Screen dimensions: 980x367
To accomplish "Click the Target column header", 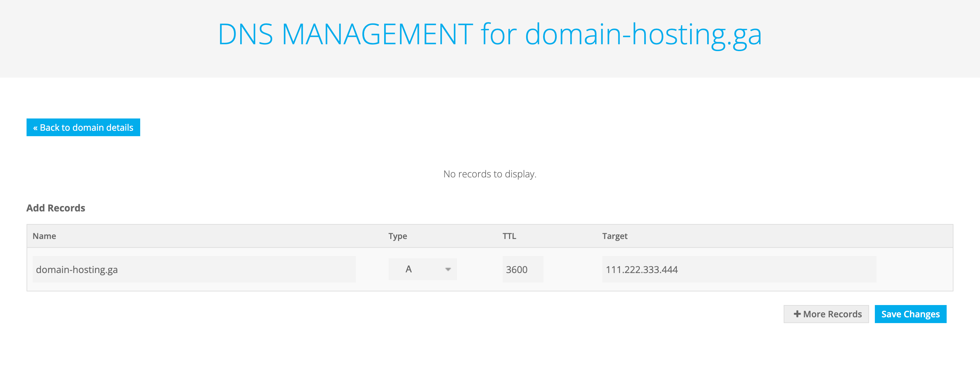I will (615, 236).
